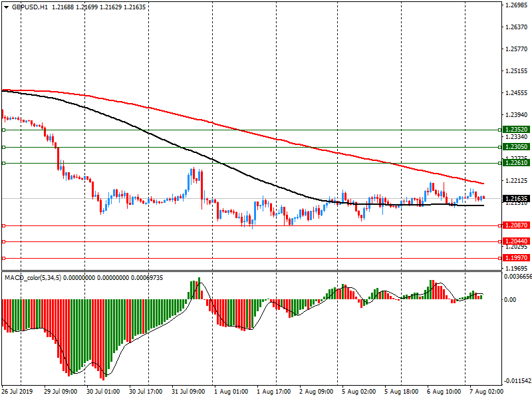The image size is (532, 399).
Task: Click the 1.22125 price scale value
Action: (x=517, y=181)
